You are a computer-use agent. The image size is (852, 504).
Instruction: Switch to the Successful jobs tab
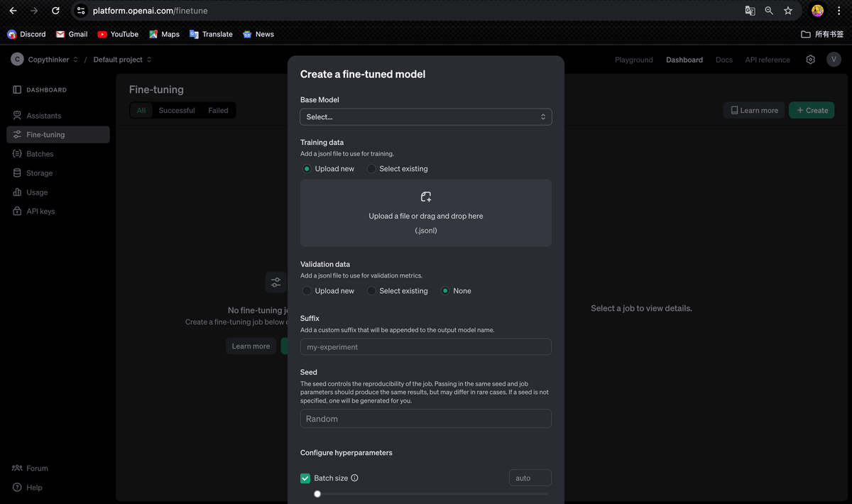coord(177,110)
